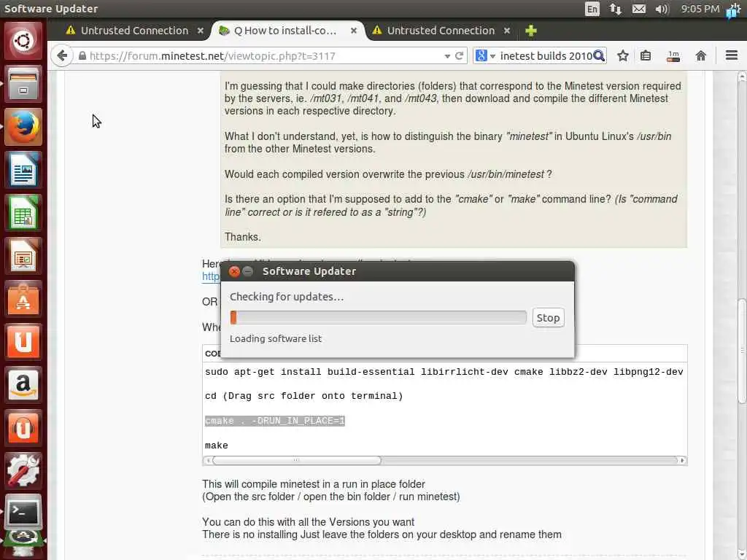Open LibreOffice Calc launcher
Screen dimensions: 747x560
pyautogui.click(x=23, y=213)
